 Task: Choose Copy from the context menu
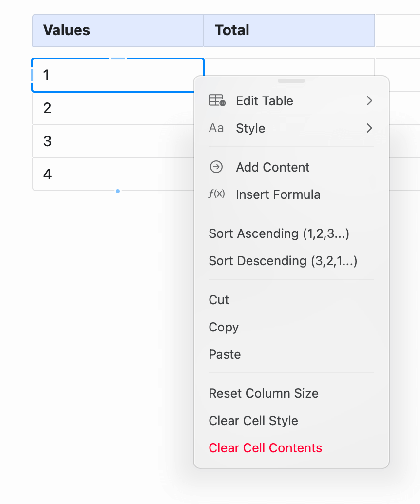pos(224,327)
